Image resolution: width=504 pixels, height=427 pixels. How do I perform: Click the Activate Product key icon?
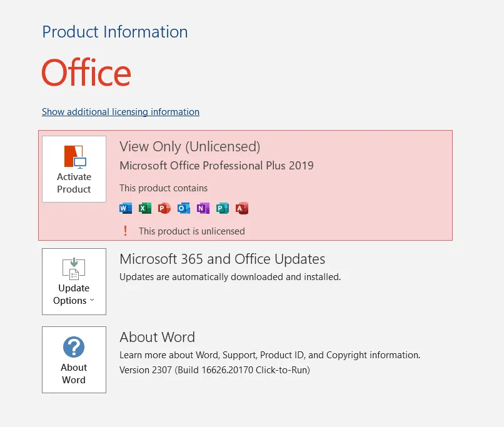coord(75,157)
